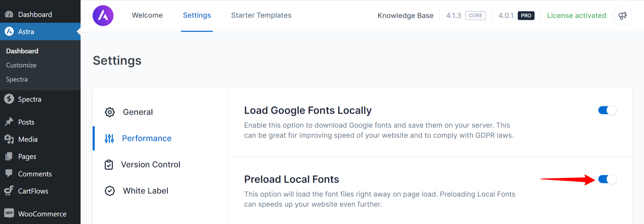Click the Version Control clipboard icon
Screen dimensions: 644x224
[x=109, y=164]
